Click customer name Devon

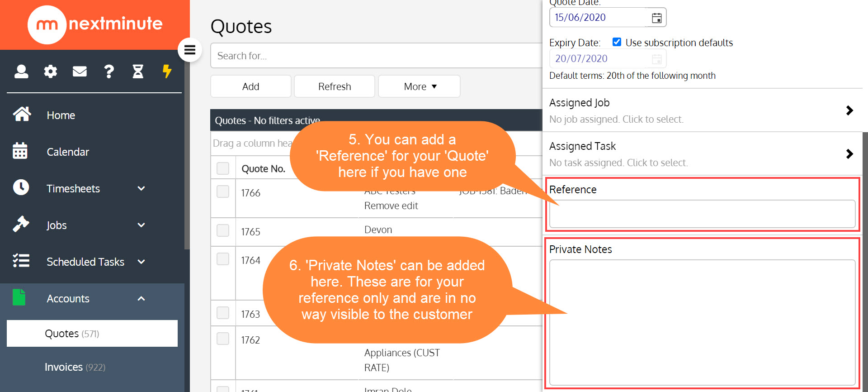[x=378, y=230]
